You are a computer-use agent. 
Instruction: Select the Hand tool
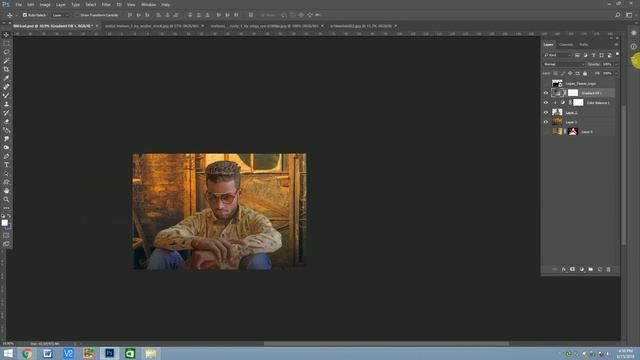6,191
